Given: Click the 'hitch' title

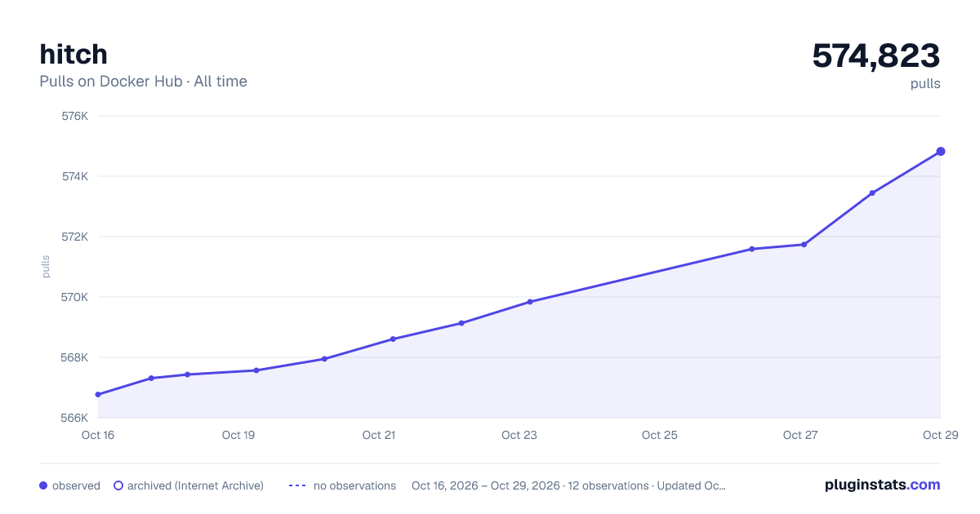Looking at the screenshot, I should 73,54.
